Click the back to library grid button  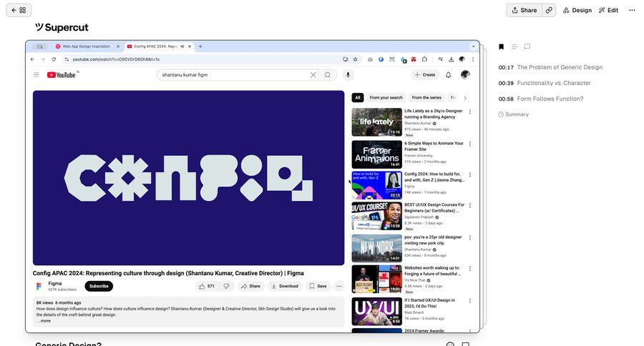click(x=19, y=10)
